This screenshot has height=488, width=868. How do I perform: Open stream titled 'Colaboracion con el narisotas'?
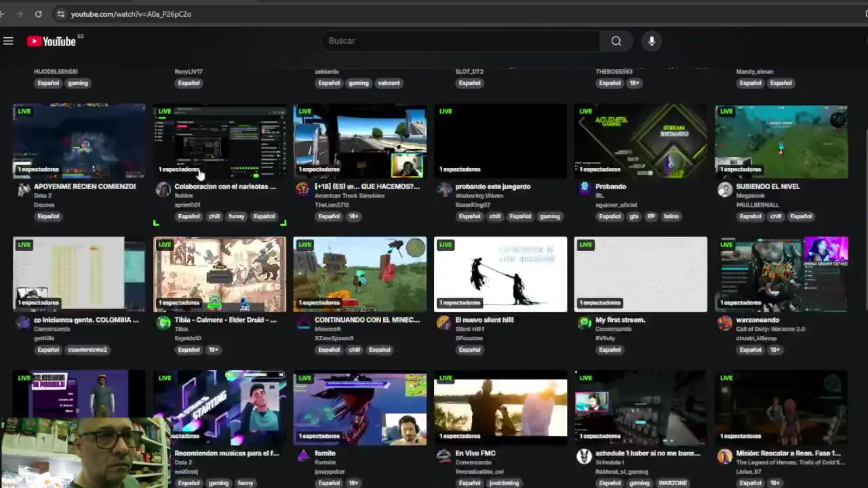point(225,186)
